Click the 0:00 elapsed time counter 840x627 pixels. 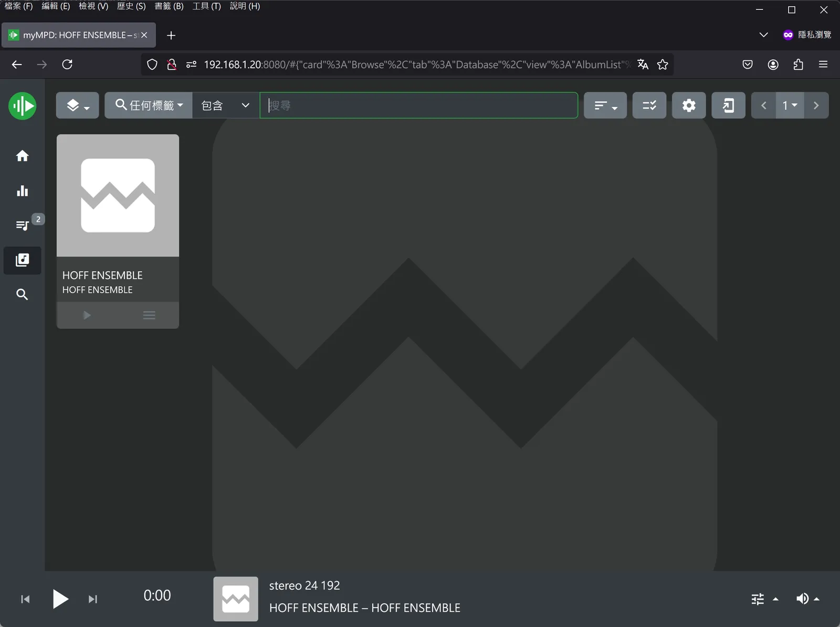(x=157, y=596)
